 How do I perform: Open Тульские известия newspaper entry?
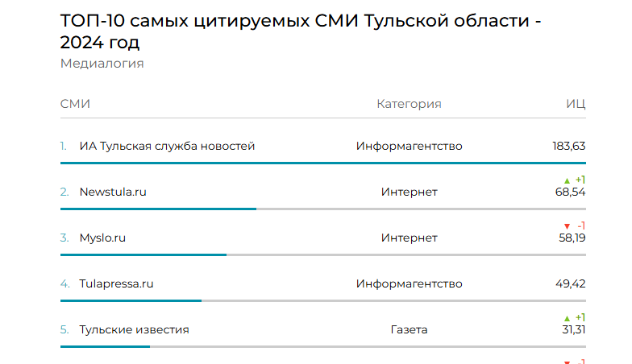[134, 329]
